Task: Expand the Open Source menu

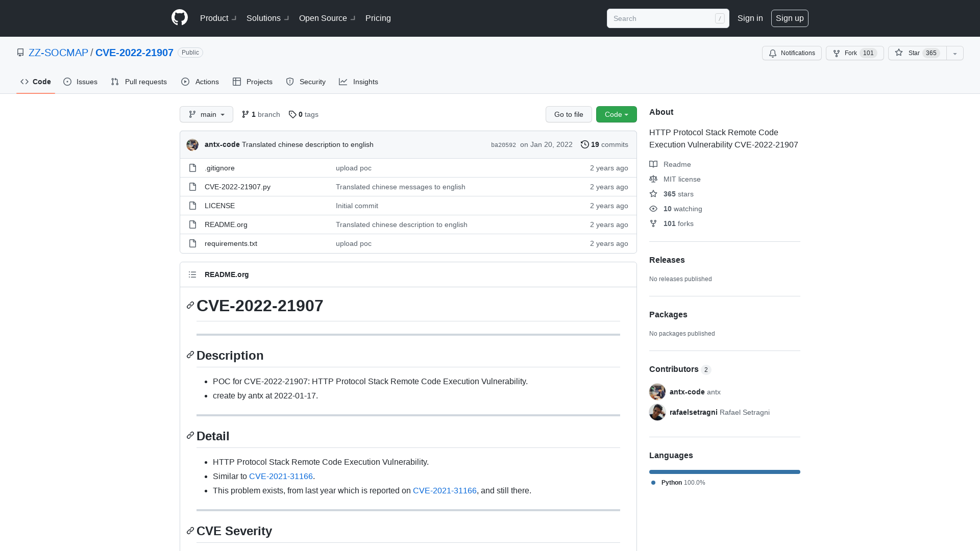Action: (x=327, y=18)
